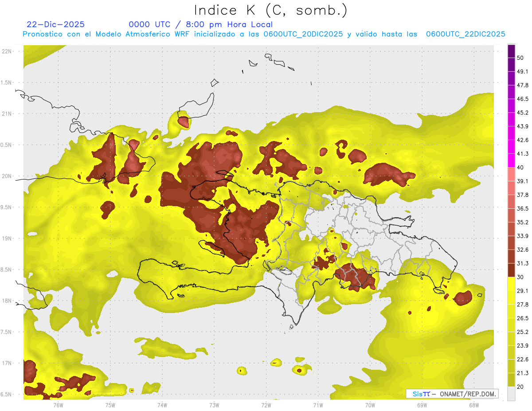
Task: Click the 71W longitude label
Action: pyautogui.click(x=318, y=405)
